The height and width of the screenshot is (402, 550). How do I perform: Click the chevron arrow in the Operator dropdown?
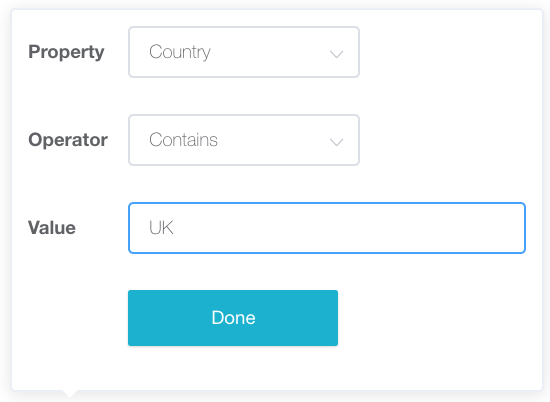[x=336, y=142]
